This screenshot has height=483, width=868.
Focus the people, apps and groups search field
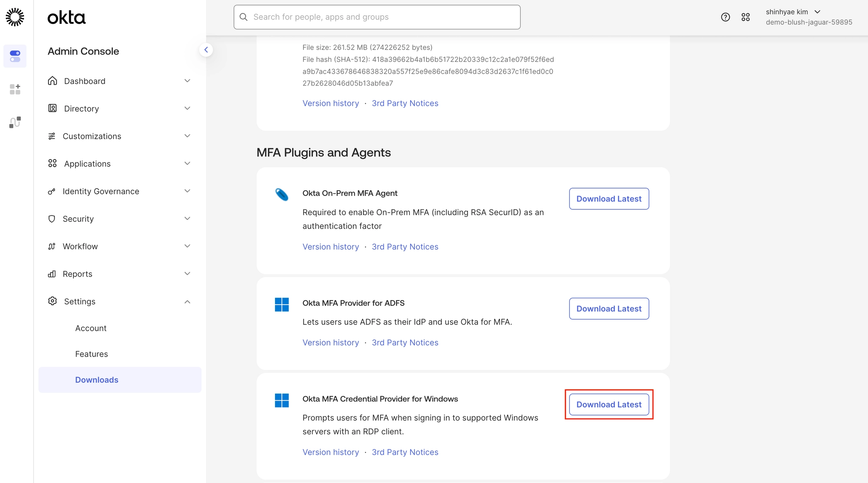click(377, 17)
